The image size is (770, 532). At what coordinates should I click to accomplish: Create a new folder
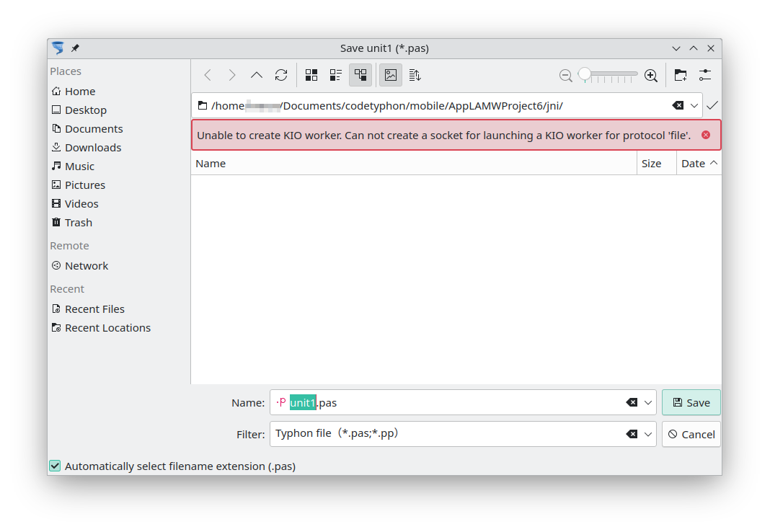[681, 75]
